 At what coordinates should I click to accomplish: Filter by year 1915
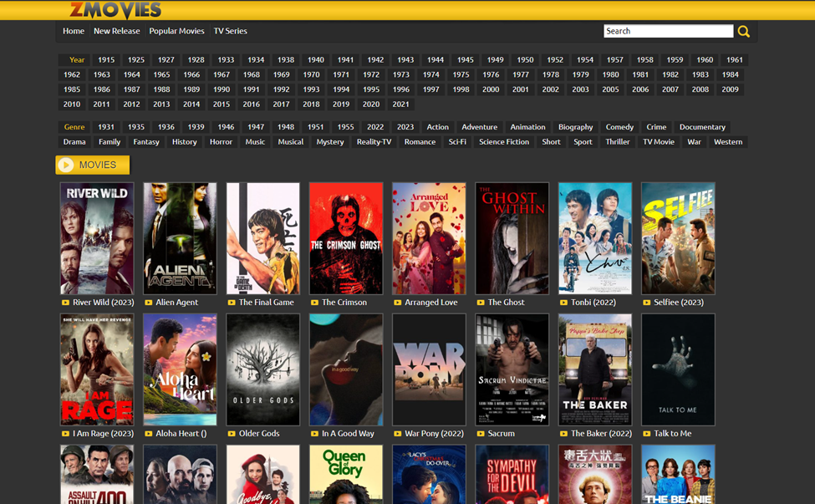point(106,59)
